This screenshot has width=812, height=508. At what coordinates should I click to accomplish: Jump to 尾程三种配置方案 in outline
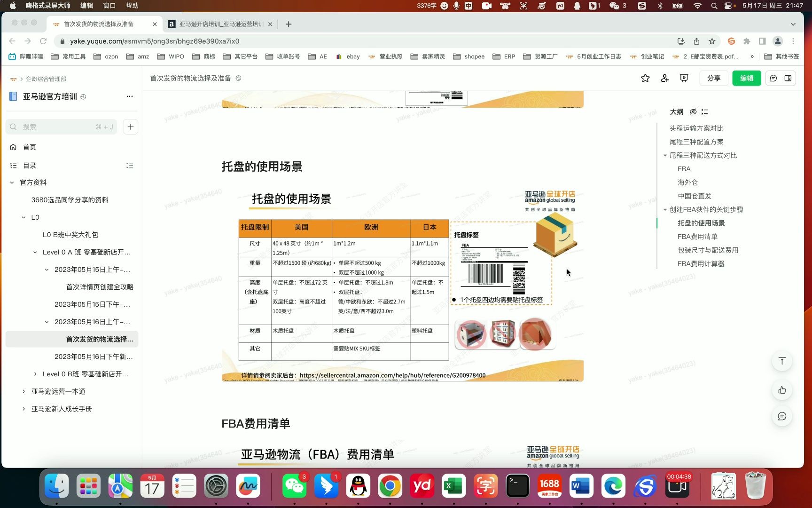coord(696,142)
